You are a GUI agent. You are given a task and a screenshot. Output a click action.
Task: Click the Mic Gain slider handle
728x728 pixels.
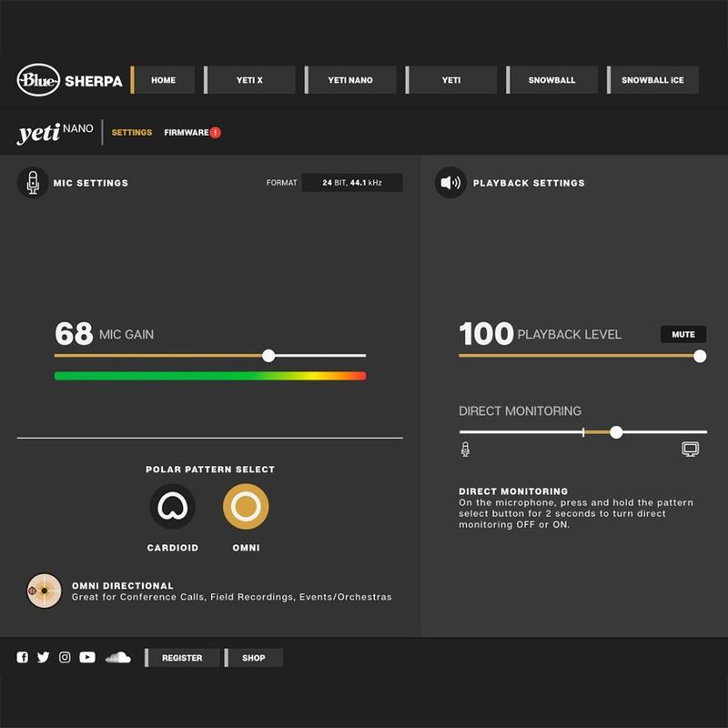(268, 355)
